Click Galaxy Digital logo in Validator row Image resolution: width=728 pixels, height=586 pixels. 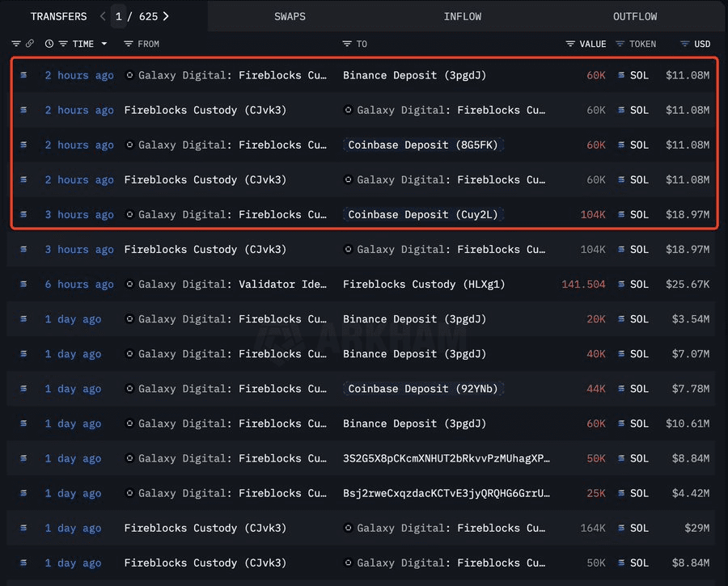tap(129, 284)
